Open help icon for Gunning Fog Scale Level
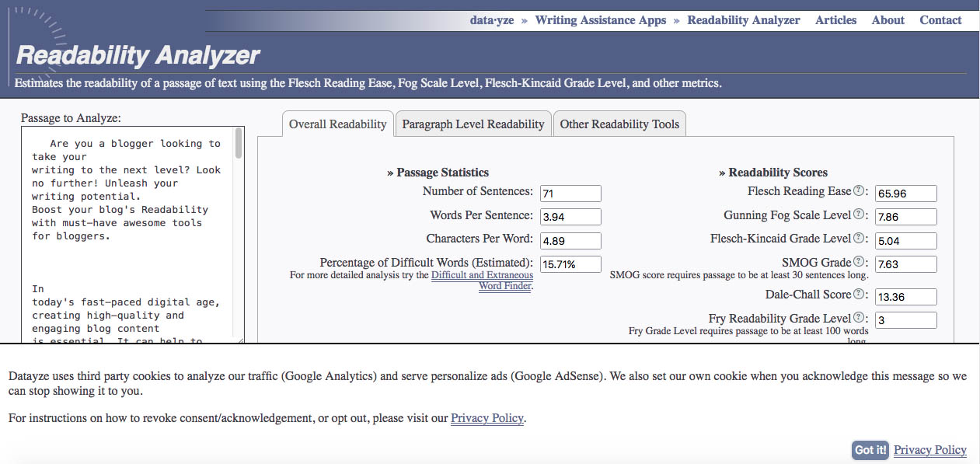This screenshot has height=464, width=980. pos(859,215)
